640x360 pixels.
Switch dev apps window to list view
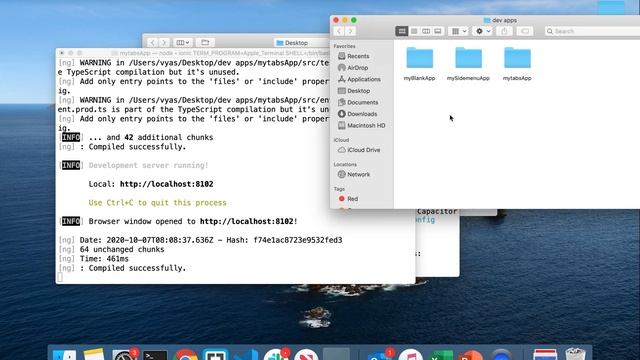414,31
